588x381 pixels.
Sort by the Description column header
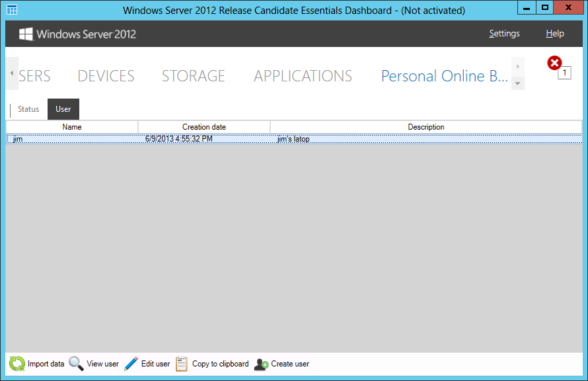tap(426, 127)
